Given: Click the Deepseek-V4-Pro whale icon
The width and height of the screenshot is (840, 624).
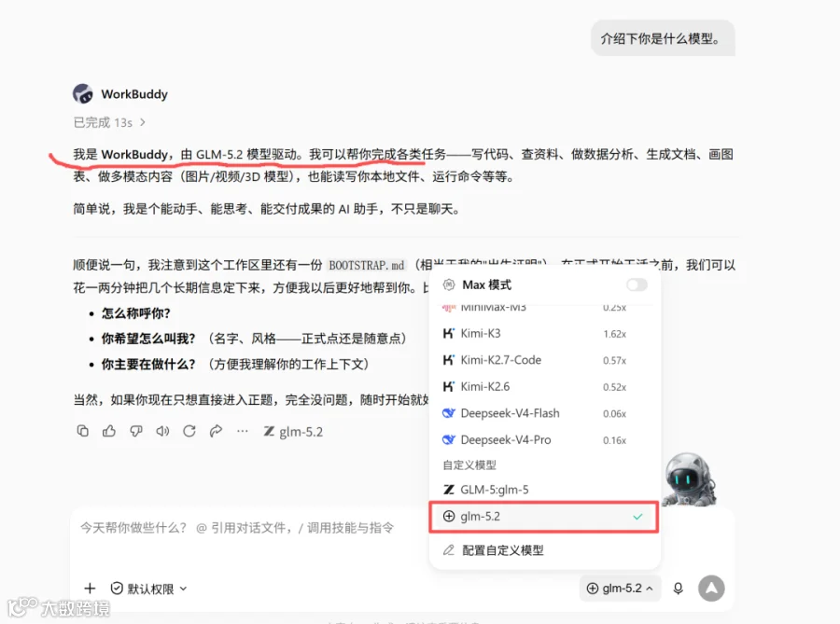Looking at the screenshot, I should click(448, 440).
